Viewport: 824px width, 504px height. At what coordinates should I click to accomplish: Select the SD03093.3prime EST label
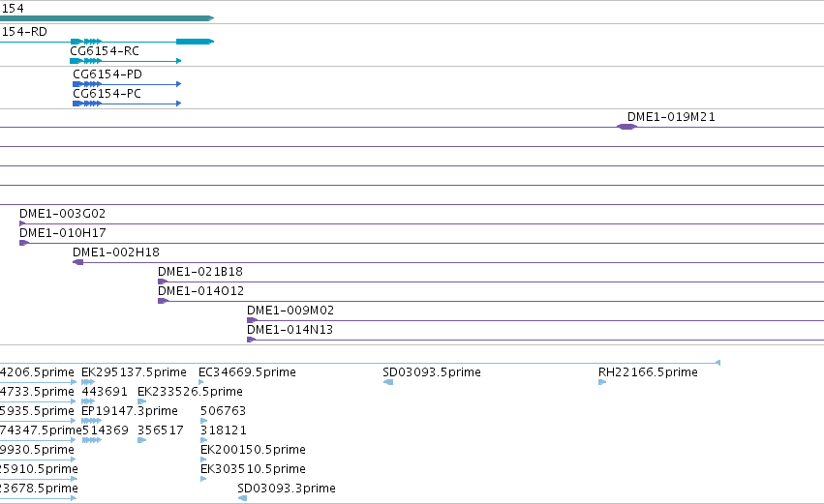pyautogui.click(x=287, y=489)
